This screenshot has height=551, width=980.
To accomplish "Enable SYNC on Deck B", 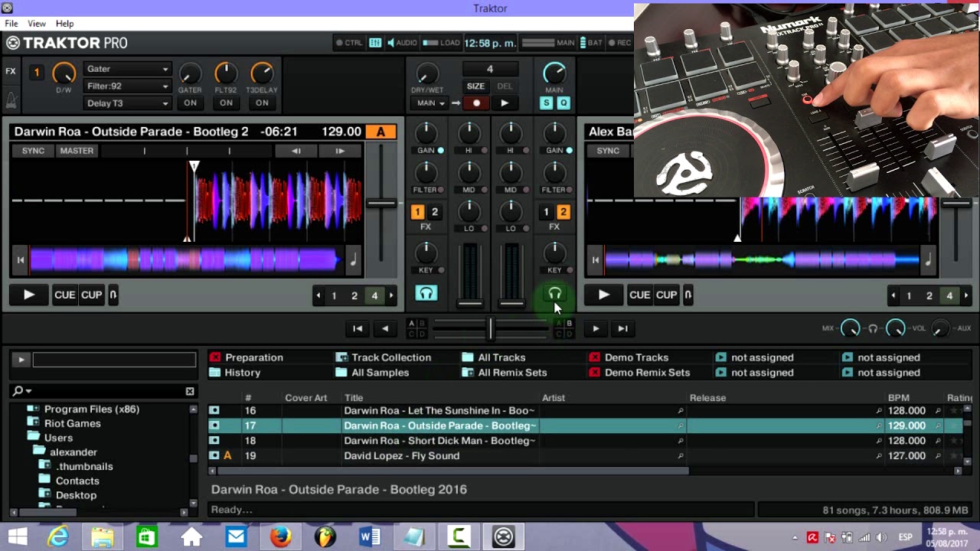I will pos(608,151).
